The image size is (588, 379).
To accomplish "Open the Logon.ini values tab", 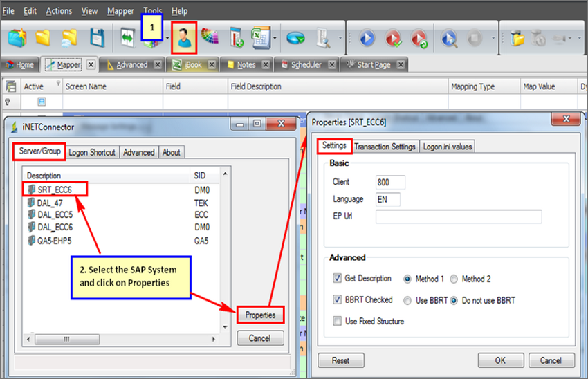I will tap(448, 147).
